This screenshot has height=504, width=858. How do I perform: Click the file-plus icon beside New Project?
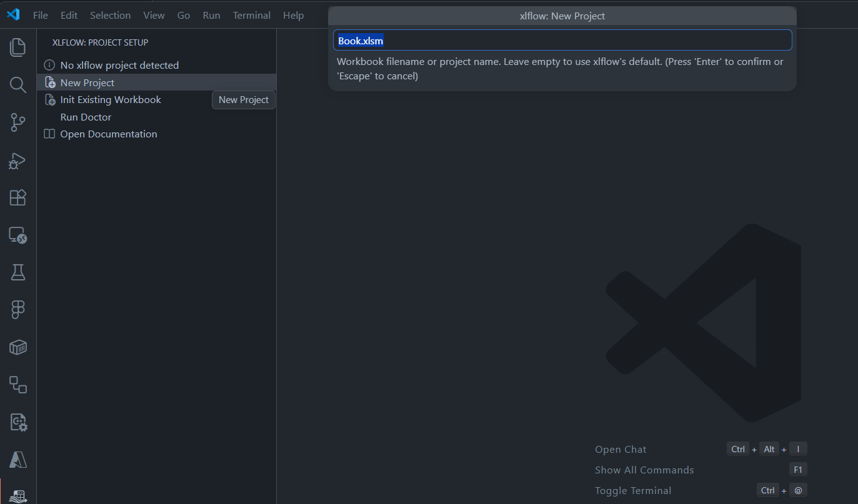[x=50, y=82]
